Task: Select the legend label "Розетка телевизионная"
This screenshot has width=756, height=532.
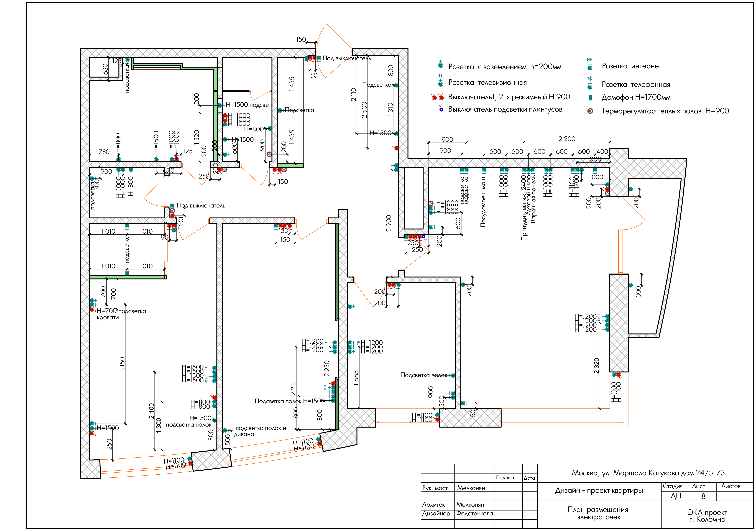Action: pos(487,83)
